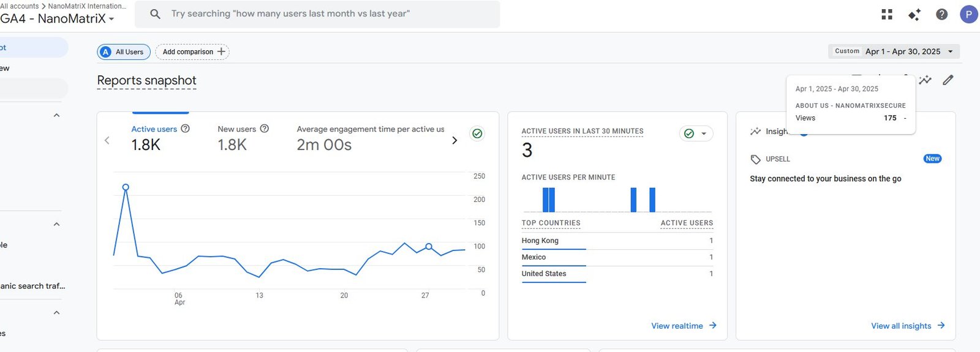980x352 pixels.
Task: Open the View realtime link
Action: 684,326
